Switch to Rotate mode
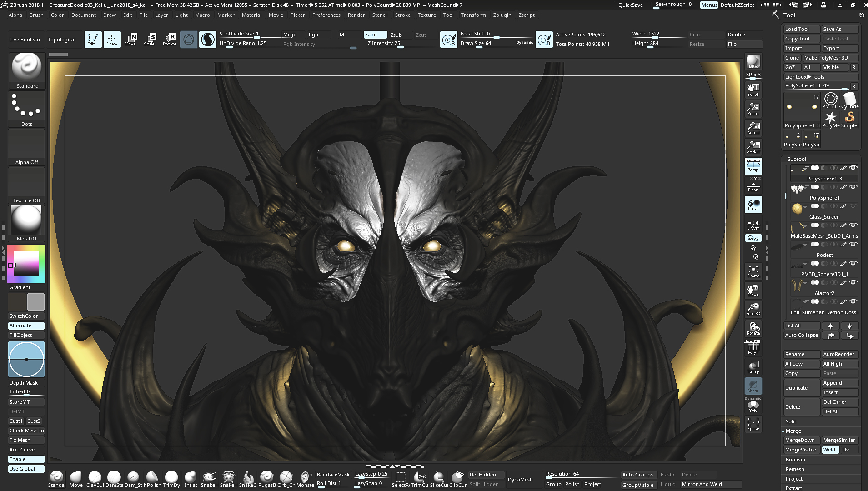Image resolution: width=868 pixels, height=491 pixels. [169, 40]
